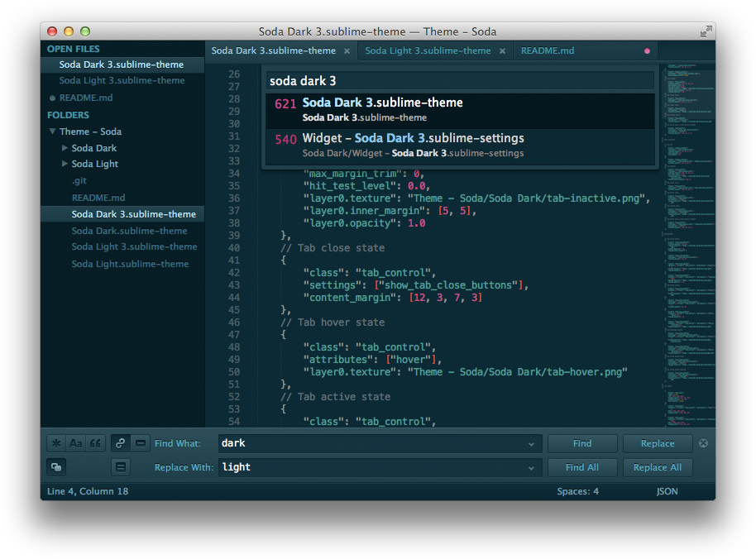Image resolution: width=756 pixels, height=559 pixels.
Task: Switch to Soda Dark 3.sublime-theme tab
Action: click(274, 50)
